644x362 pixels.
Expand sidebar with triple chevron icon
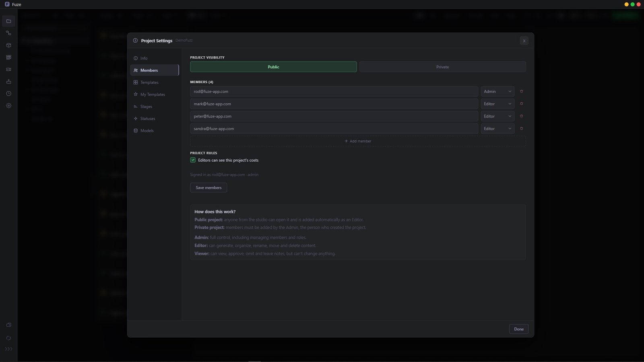8,349
